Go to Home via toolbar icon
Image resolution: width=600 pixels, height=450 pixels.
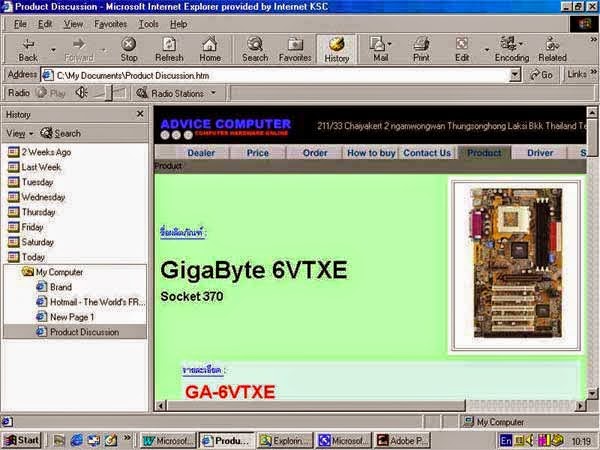click(x=210, y=50)
